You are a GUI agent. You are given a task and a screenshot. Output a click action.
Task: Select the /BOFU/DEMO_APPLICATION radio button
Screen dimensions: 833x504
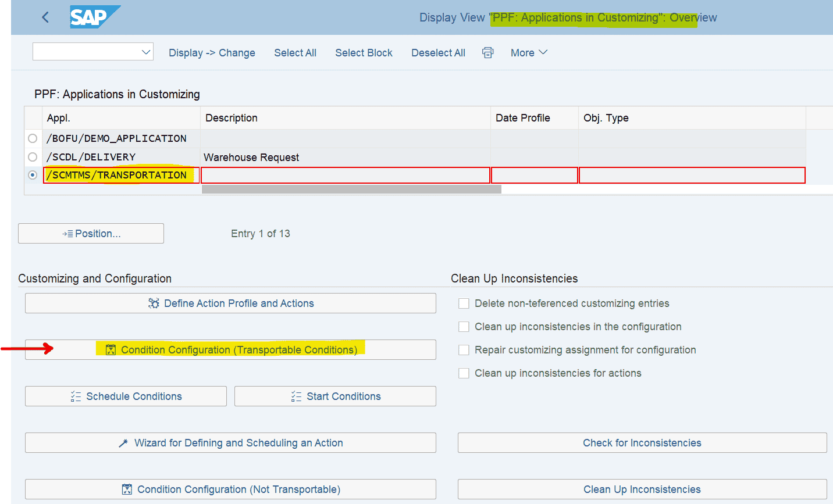33,138
